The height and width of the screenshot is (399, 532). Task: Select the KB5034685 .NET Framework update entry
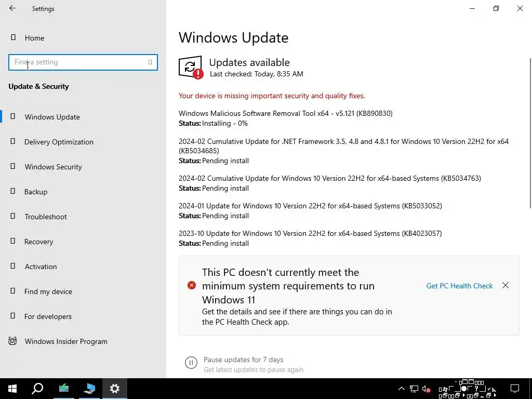tap(344, 146)
